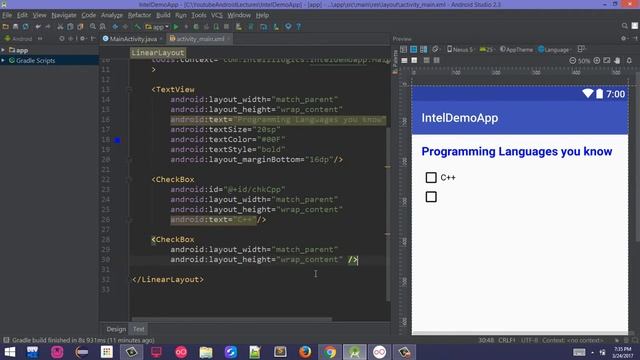Switch to the Design editor tab

point(116,329)
